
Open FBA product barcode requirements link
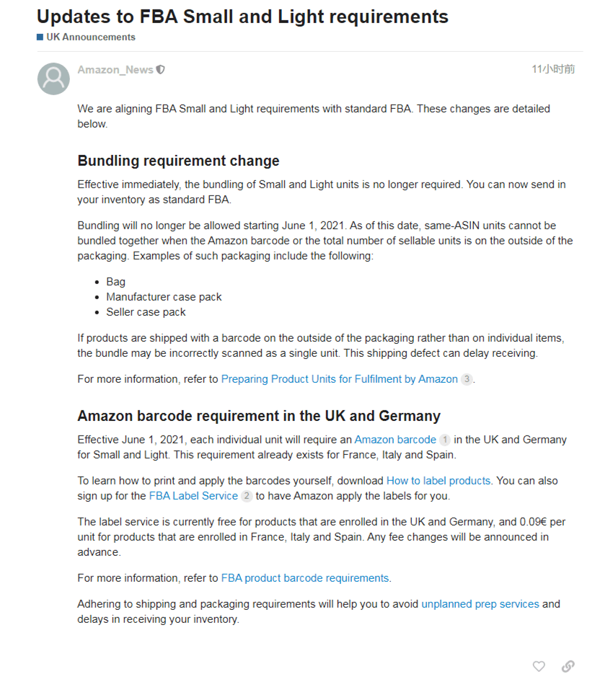click(305, 578)
